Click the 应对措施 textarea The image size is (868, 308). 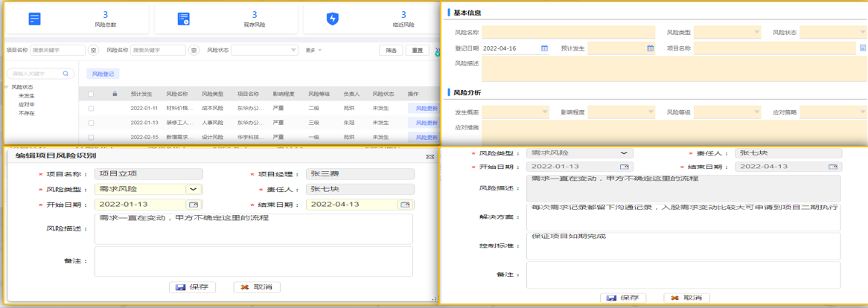point(674,133)
